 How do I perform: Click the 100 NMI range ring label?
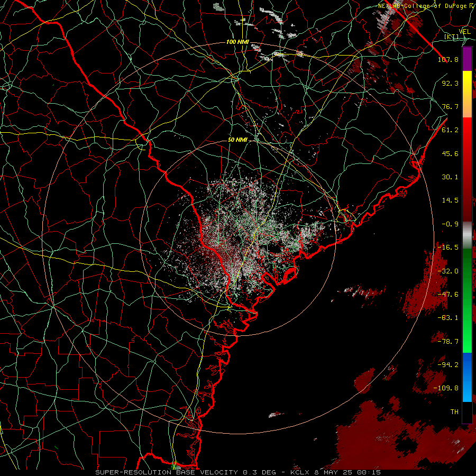[237, 42]
